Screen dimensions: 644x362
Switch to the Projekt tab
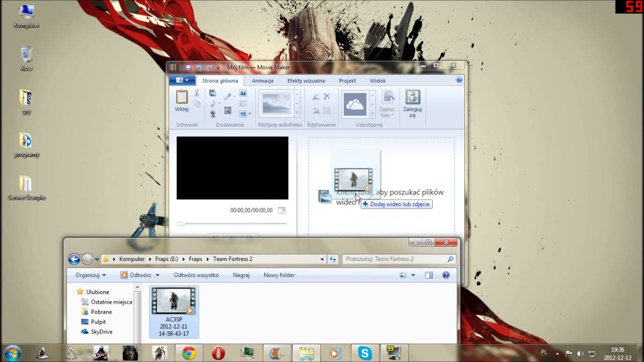pyautogui.click(x=347, y=80)
